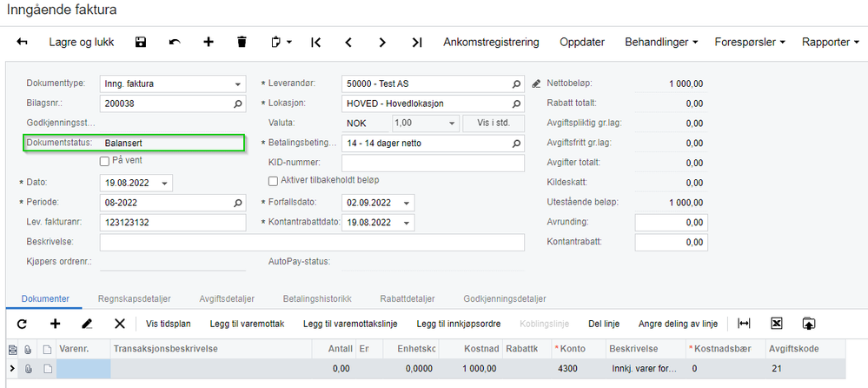This screenshot has height=388, width=868.
Task: Click into the Beskrivelse input field
Action: point(312,242)
